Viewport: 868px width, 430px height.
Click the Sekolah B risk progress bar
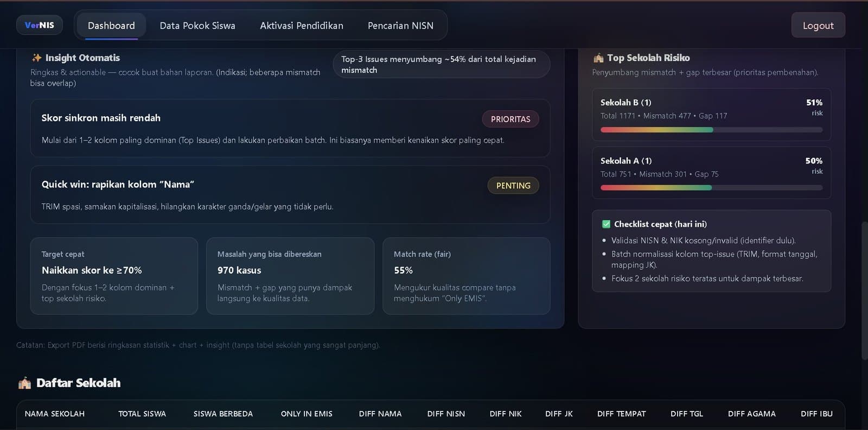(711, 130)
